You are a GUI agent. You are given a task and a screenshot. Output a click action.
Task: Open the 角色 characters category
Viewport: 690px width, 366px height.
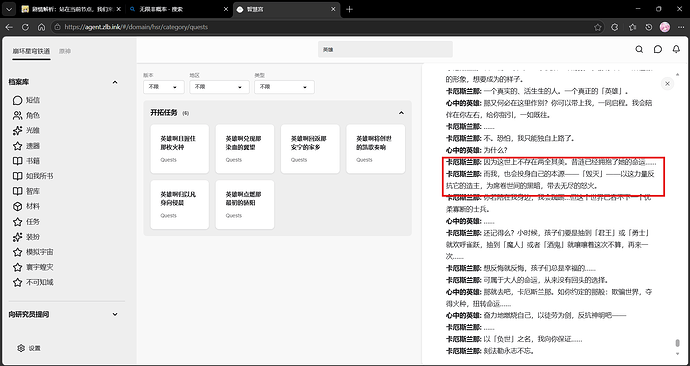pos(26,116)
